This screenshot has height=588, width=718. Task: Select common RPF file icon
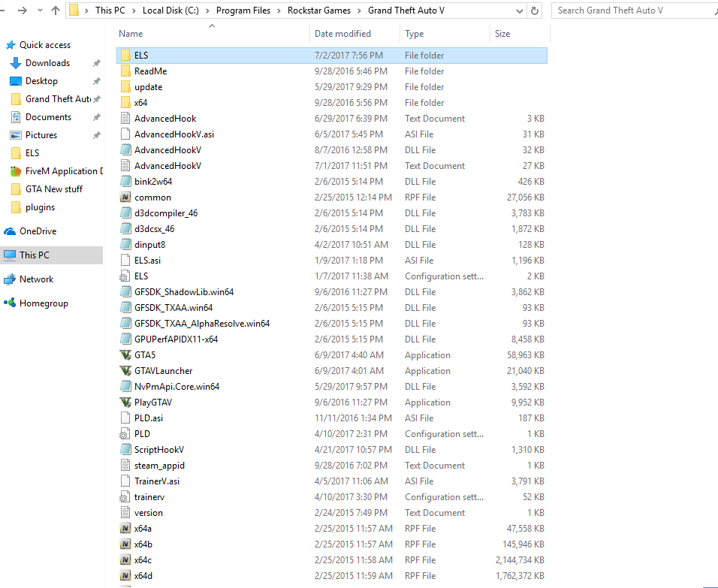(125, 198)
